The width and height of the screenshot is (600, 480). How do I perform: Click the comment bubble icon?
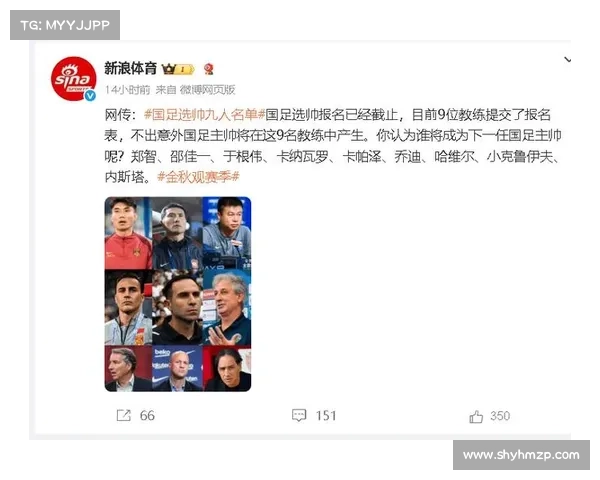click(x=299, y=415)
